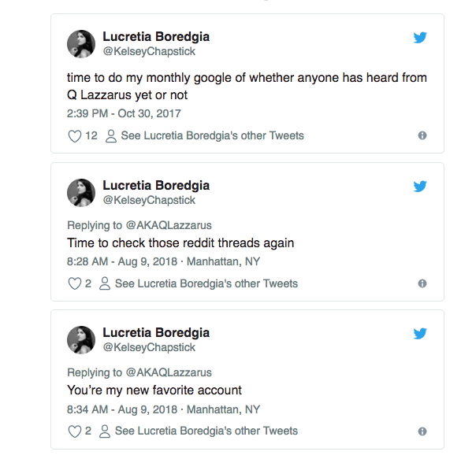Open the @KelseyChapstick handle in the first tweet
The image size is (476, 470).
tap(149, 52)
